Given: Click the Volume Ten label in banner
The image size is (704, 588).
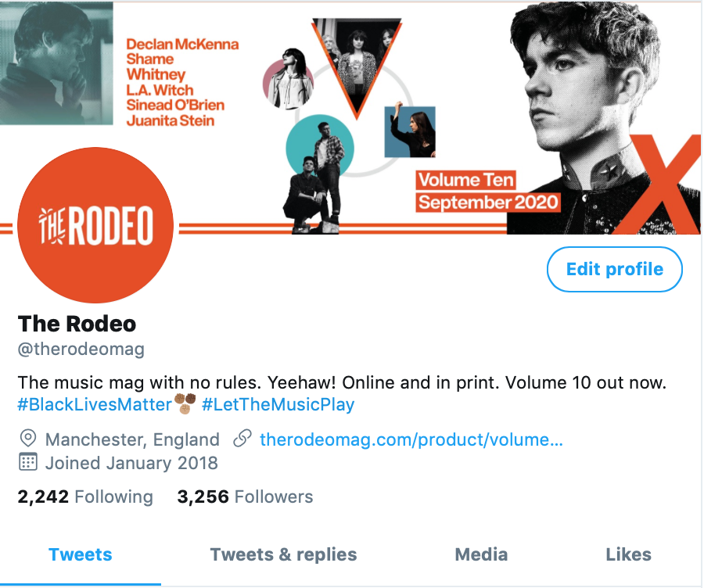Looking at the screenshot, I should (465, 180).
